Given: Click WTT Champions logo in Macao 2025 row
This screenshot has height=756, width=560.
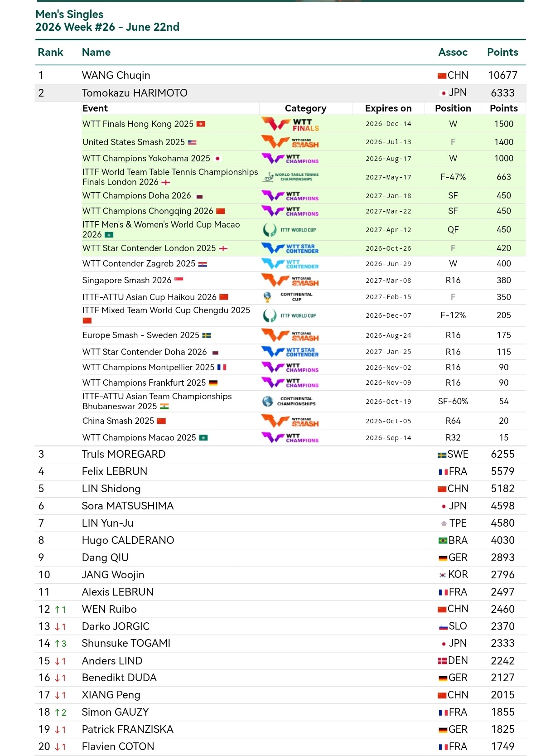Looking at the screenshot, I should coord(290,437).
